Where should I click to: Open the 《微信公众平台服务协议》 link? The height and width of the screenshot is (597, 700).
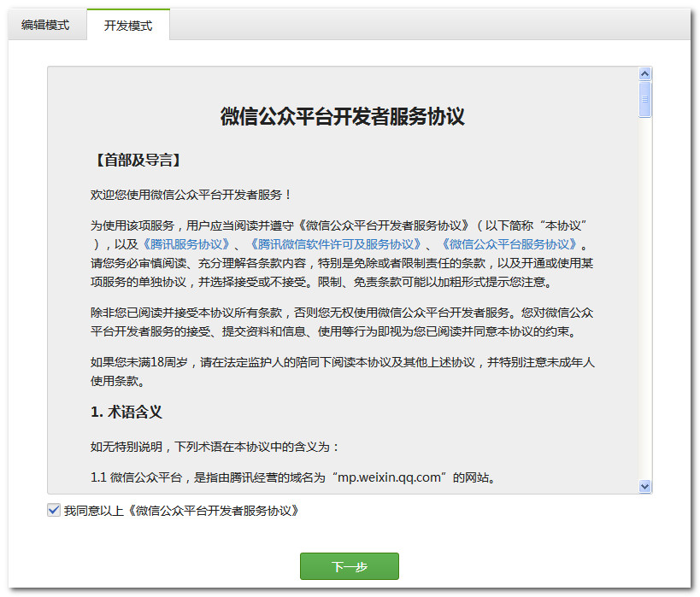coord(509,244)
